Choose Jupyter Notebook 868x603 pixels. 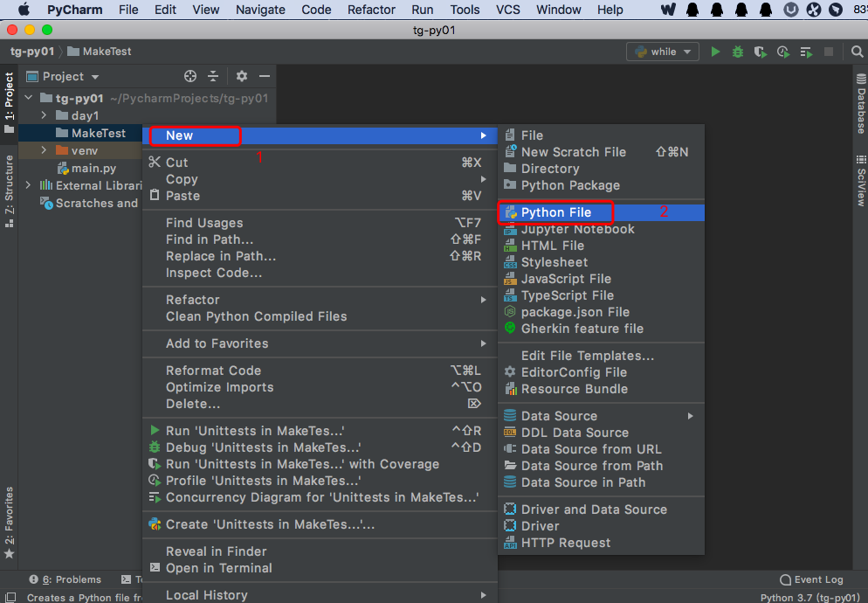click(601, 229)
